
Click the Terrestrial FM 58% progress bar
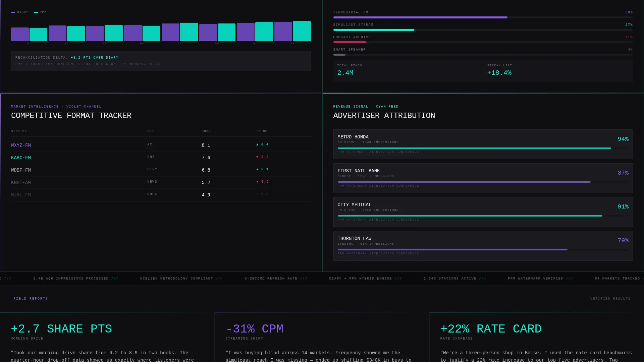(x=483, y=17)
